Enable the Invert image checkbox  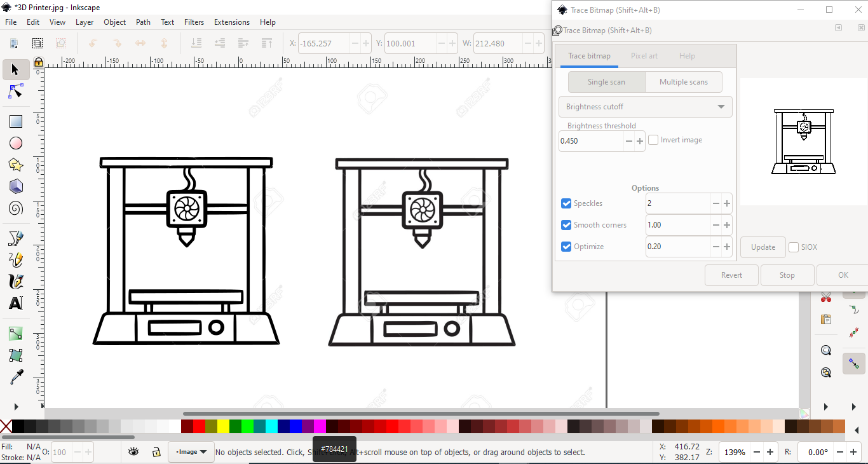pos(653,140)
